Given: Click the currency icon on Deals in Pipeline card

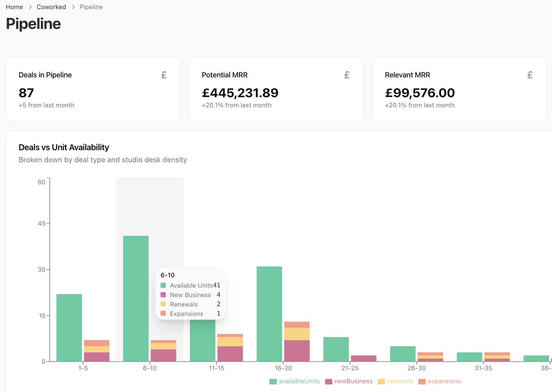Looking at the screenshot, I should [164, 74].
